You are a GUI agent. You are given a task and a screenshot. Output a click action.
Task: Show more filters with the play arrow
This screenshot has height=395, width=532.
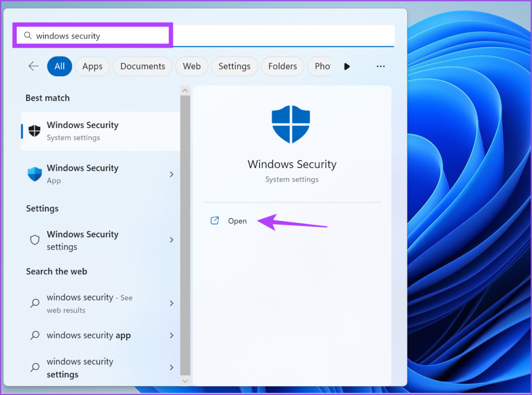(x=347, y=66)
